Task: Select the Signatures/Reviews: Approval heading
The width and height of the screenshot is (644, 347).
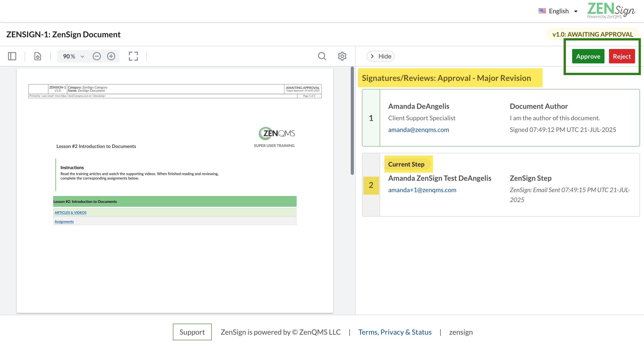Action: coord(446,78)
